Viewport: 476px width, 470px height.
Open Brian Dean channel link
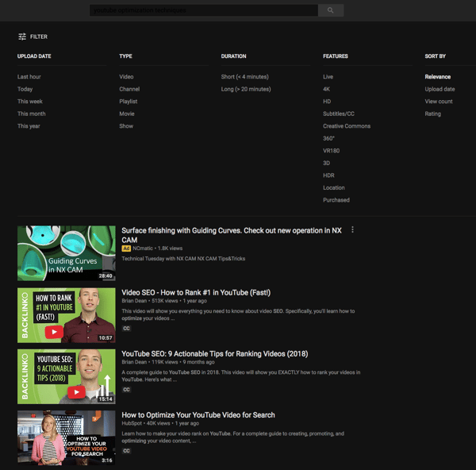click(x=136, y=301)
